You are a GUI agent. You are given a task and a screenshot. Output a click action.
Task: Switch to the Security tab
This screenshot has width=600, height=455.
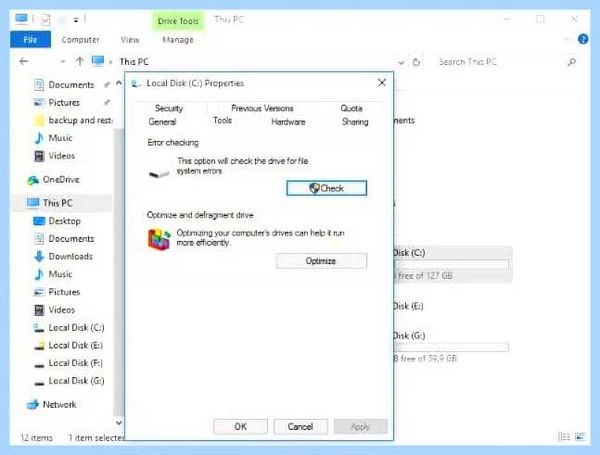click(169, 108)
